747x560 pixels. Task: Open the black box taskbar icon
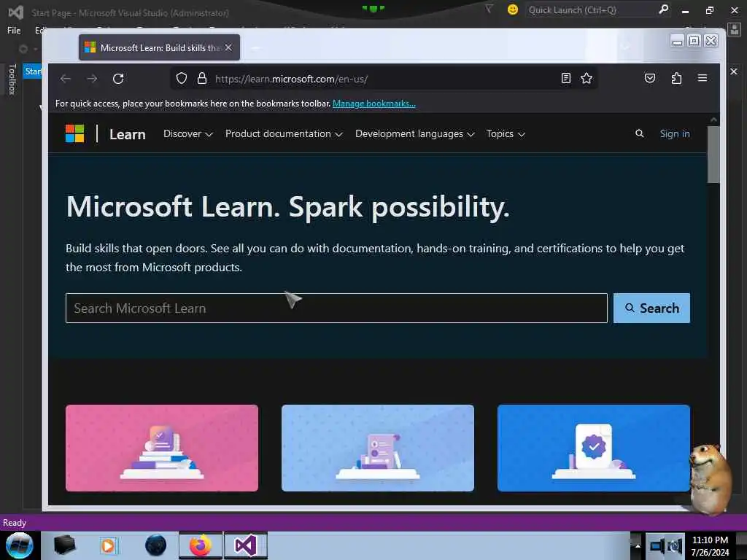(x=64, y=545)
